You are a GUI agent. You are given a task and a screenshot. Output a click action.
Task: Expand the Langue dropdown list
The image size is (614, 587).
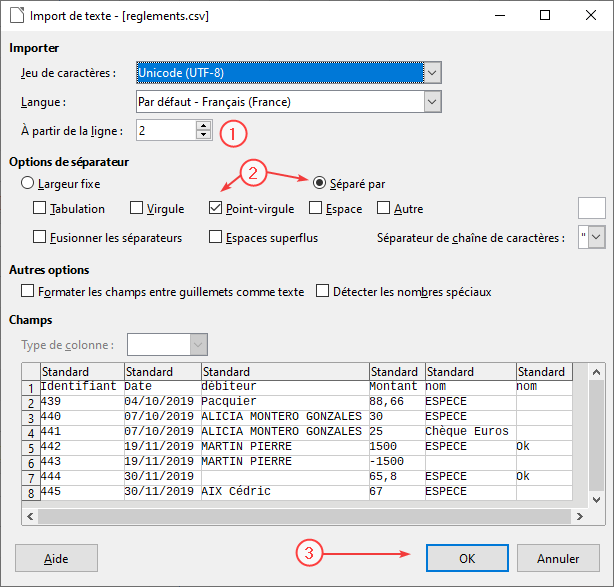432,101
